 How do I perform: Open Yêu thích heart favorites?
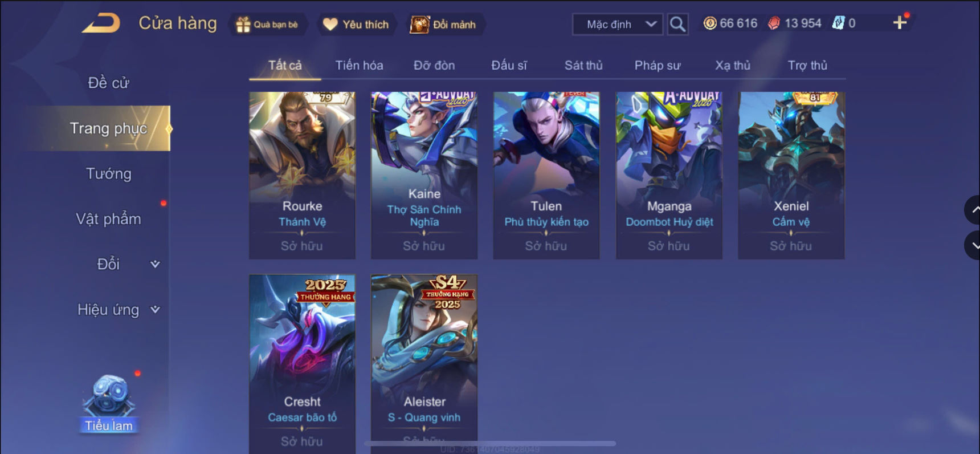pyautogui.click(x=330, y=24)
